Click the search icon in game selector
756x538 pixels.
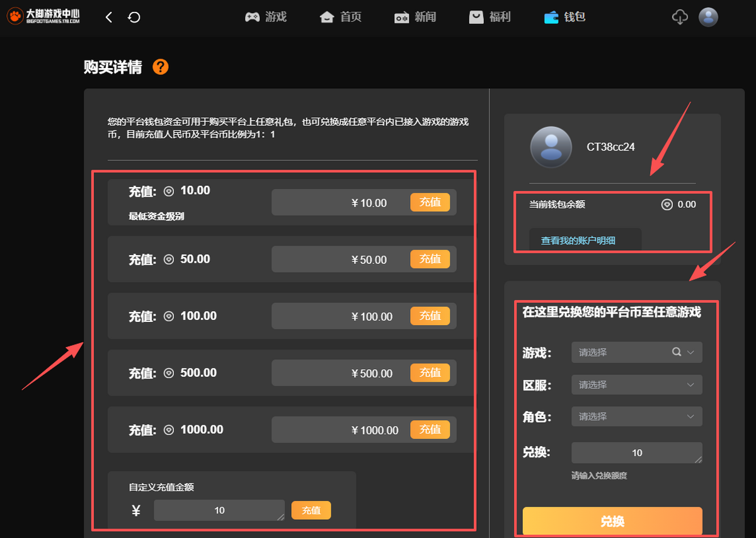[677, 352]
